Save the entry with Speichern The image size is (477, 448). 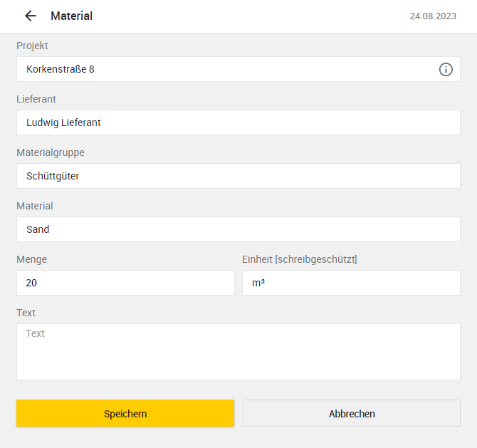click(x=125, y=413)
